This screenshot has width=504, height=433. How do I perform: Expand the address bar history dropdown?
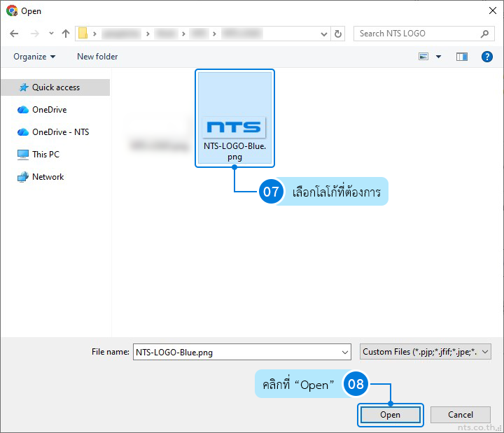324,34
